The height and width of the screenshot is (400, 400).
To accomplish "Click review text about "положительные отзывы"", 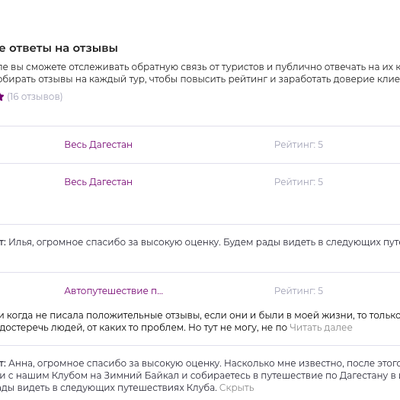I will (200, 315).
